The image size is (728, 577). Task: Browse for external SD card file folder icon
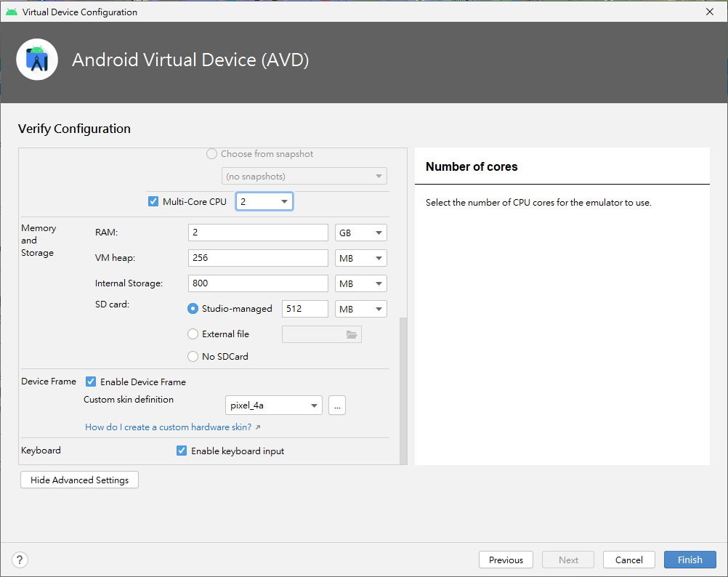352,334
